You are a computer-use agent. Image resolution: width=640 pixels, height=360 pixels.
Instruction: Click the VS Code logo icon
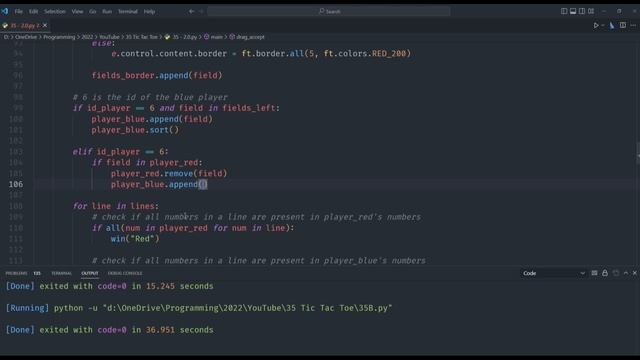5,11
